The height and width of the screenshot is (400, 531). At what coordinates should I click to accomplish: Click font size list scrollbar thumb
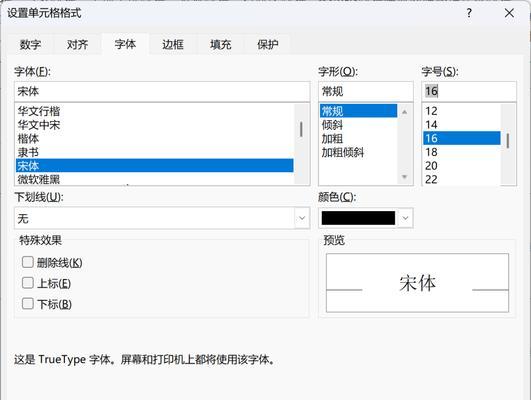pos(508,141)
